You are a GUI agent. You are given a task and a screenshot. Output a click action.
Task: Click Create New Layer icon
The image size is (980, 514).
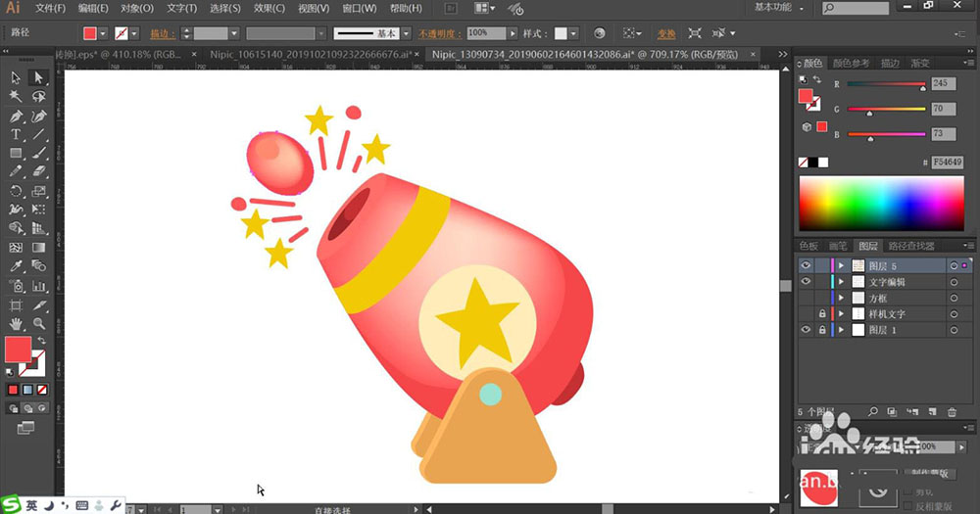(933, 411)
